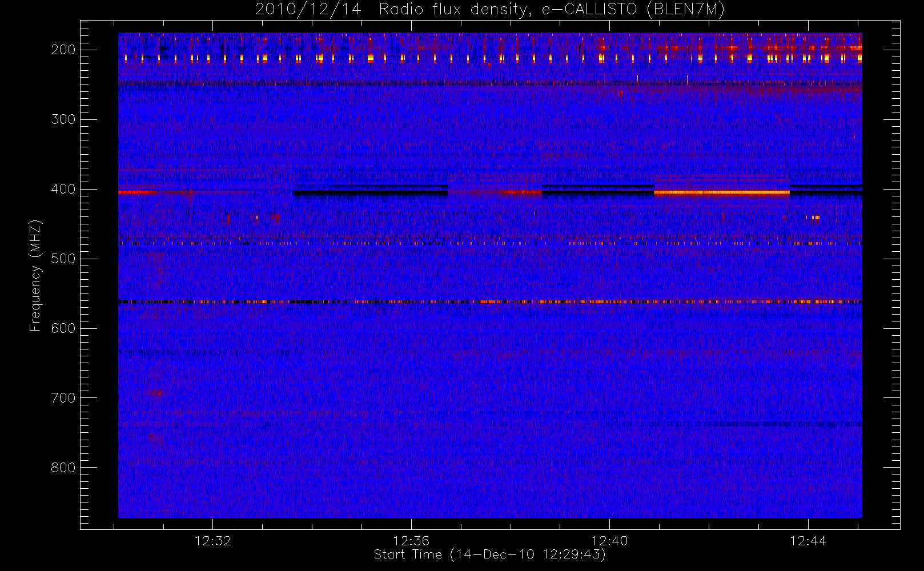
Task: Click the 300 frequency tick label
Action: tap(63, 119)
